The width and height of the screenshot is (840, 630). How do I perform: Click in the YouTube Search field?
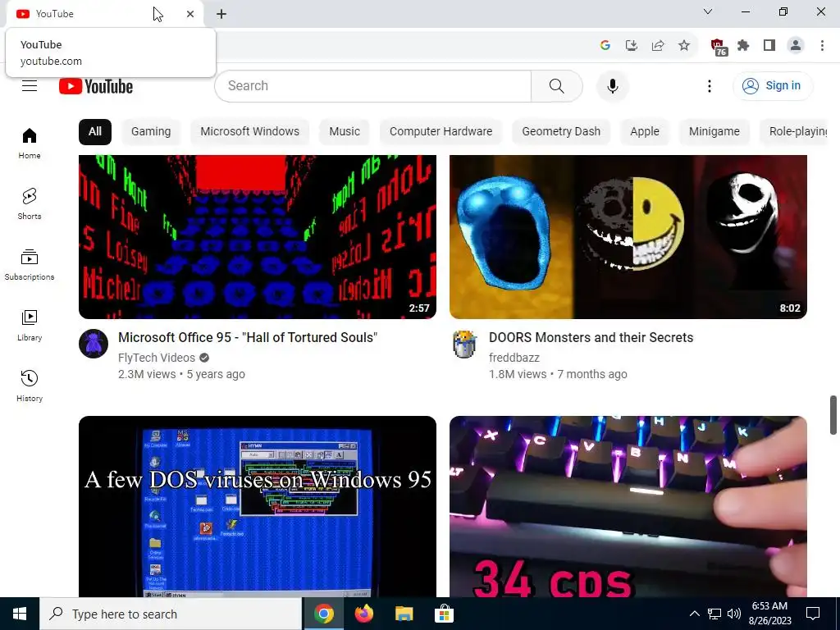coord(372,85)
